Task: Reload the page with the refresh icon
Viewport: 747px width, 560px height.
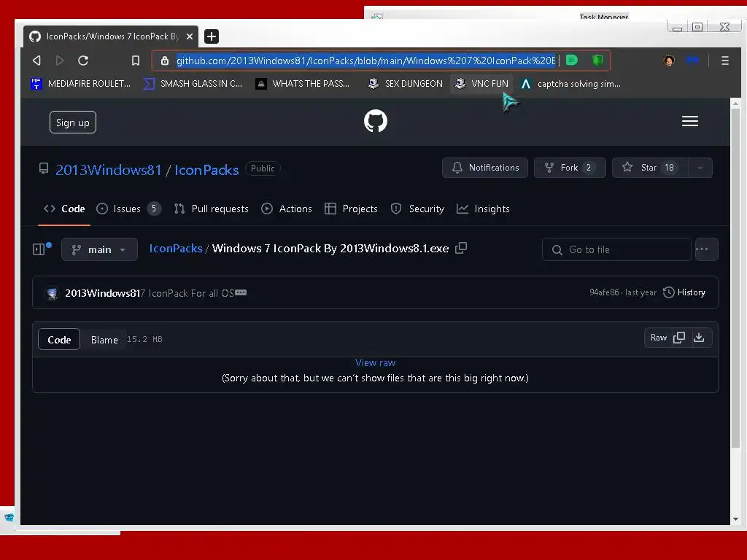Action: (83, 61)
